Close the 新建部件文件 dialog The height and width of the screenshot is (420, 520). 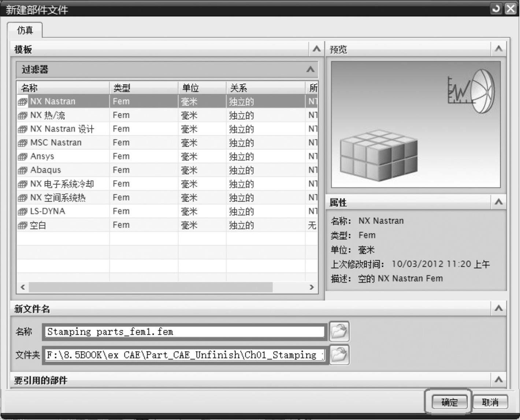(x=510, y=9)
